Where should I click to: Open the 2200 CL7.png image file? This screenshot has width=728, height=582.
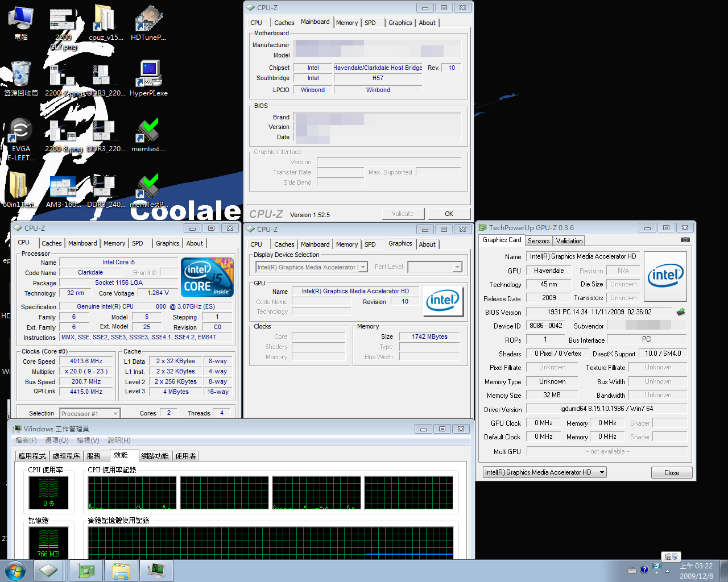63,27
